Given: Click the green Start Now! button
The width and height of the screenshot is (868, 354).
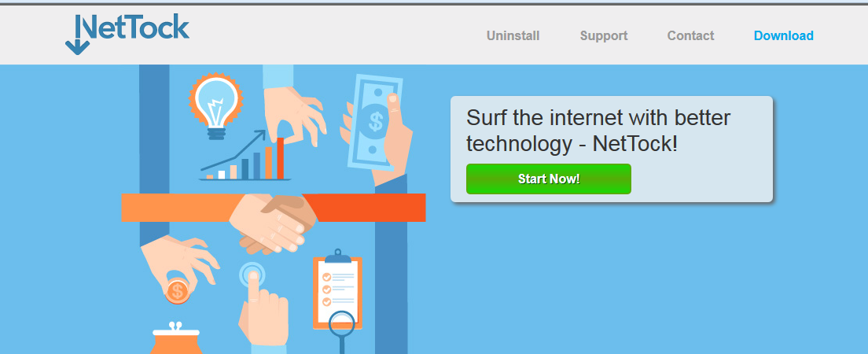Looking at the screenshot, I should pos(548,179).
